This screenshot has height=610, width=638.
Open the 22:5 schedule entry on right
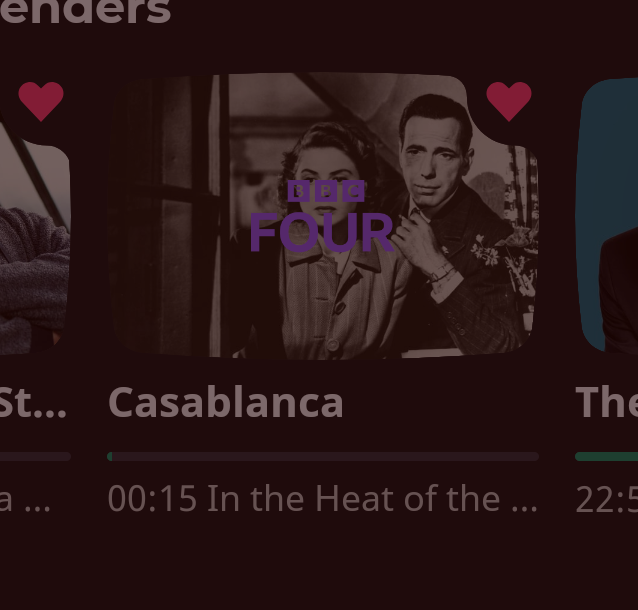click(607, 499)
